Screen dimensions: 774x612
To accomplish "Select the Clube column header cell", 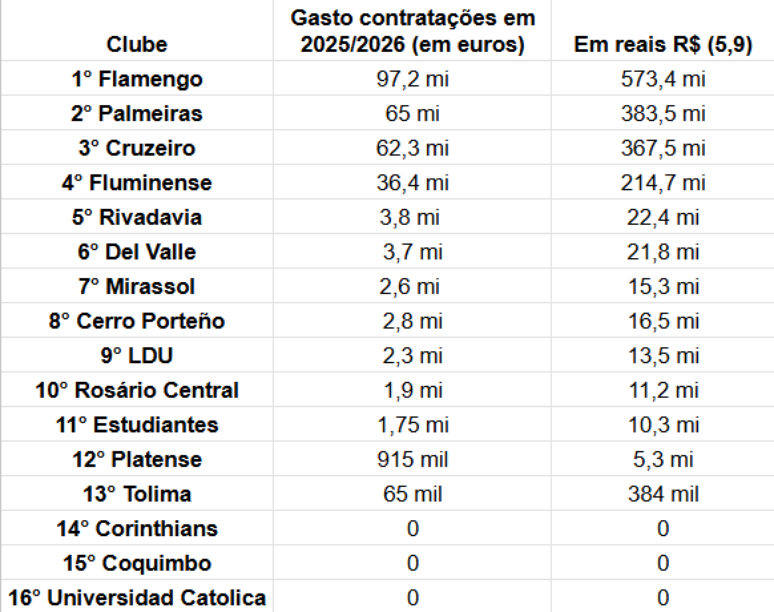I will 137,31.
